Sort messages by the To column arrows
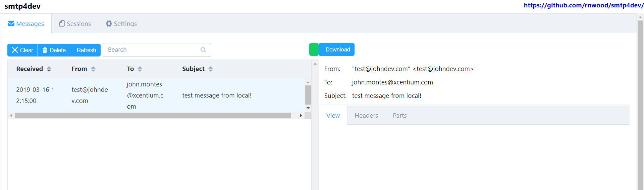Viewport: 644px width, 190px height. 140,69
